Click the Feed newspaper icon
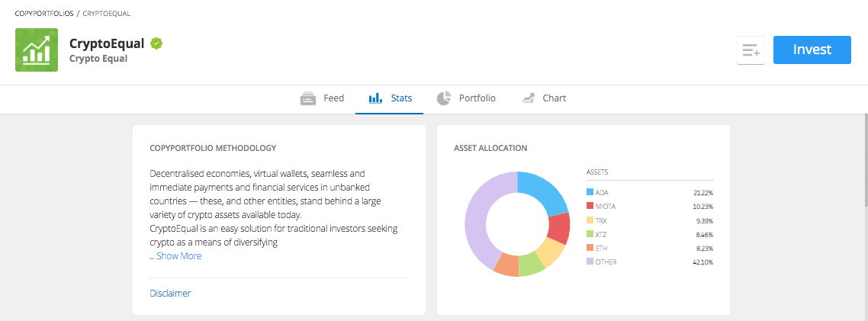 [308, 98]
